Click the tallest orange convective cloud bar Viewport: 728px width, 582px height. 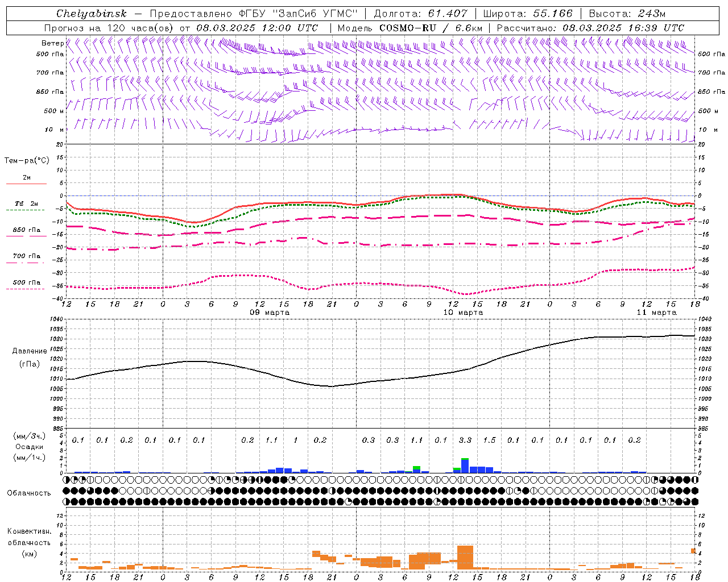(465, 558)
